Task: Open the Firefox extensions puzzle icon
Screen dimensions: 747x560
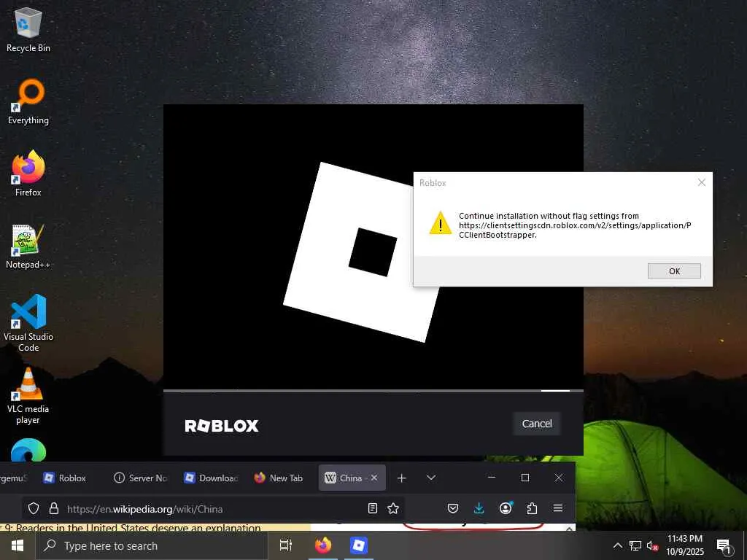Action: click(x=532, y=508)
